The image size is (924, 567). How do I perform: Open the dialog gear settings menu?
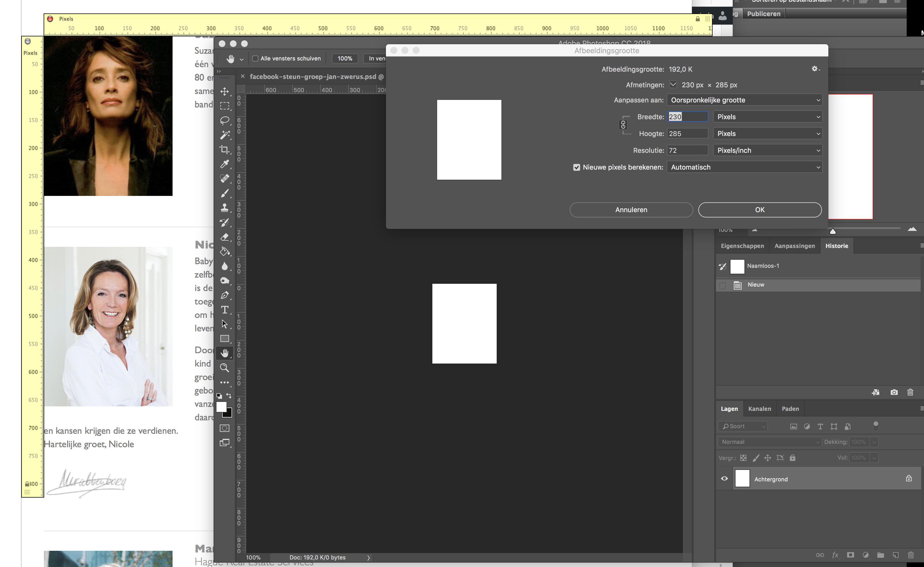click(x=815, y=69)
